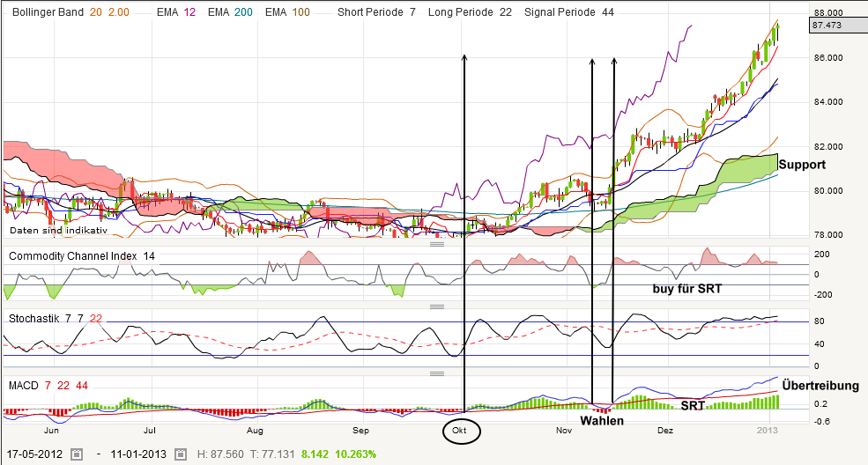Select the EMA 12 indicator label
868x465 pixels.
[176, 12]
